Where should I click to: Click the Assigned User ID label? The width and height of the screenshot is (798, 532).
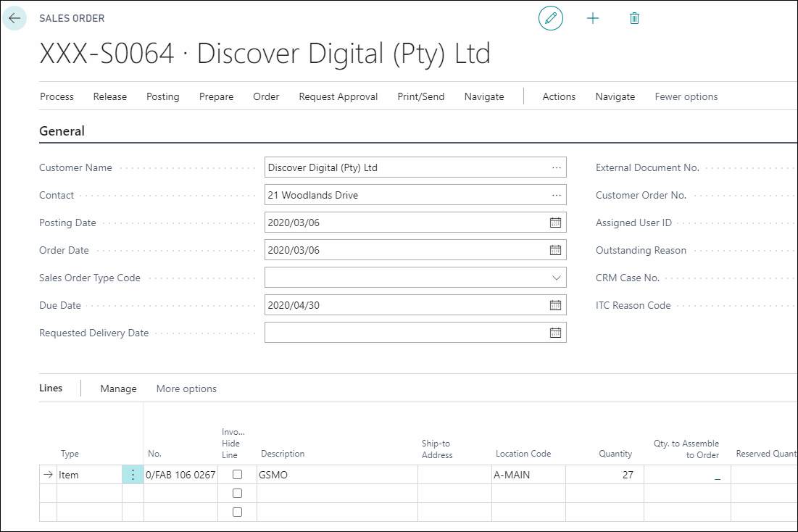coord(633,223)
